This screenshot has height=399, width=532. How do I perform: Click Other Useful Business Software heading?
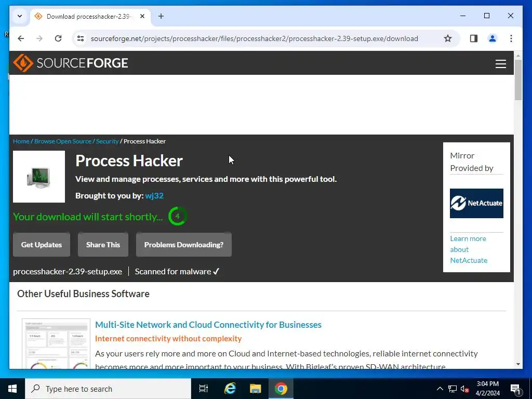83,294
